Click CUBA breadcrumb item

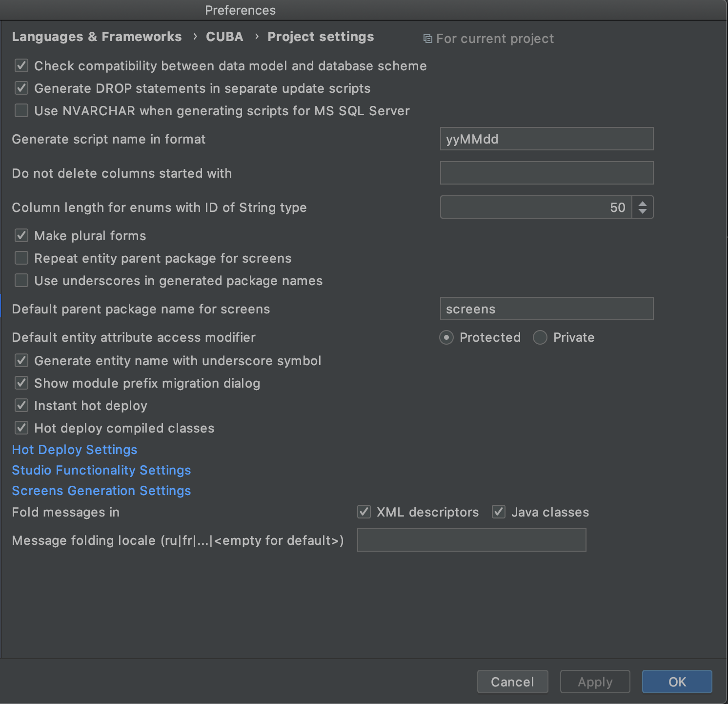(x=224, y=37)
